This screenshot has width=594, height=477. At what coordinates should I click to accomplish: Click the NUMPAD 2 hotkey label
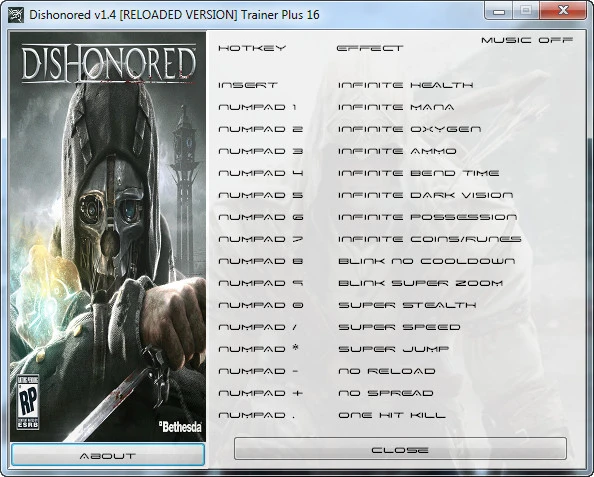[261, 129]
